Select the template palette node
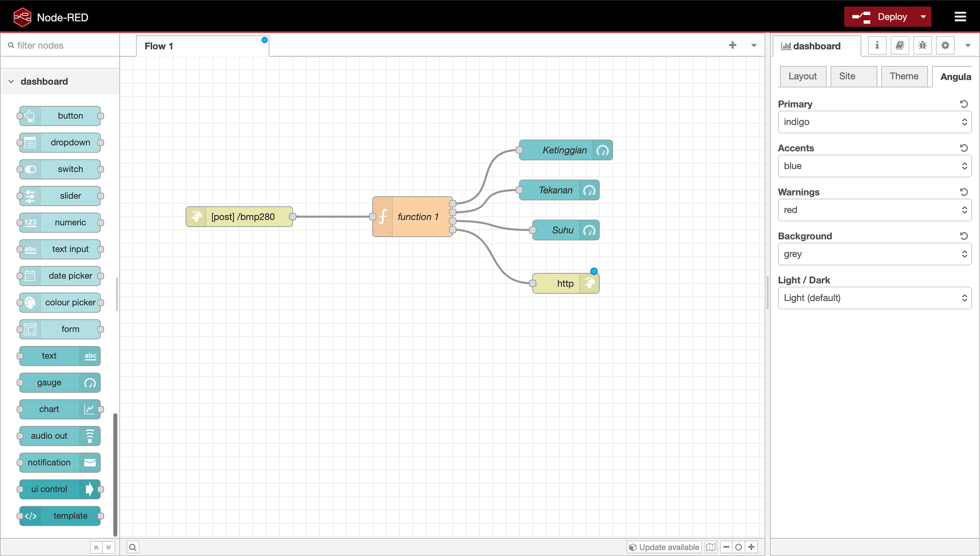Viewport: 980px width, 556px height. tap(60, 516)
